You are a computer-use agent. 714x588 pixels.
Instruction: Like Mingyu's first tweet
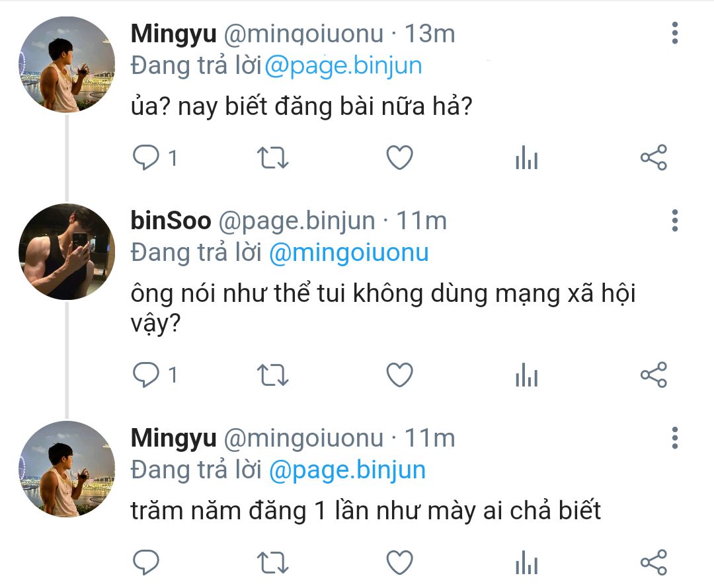(x=399, y=158)
